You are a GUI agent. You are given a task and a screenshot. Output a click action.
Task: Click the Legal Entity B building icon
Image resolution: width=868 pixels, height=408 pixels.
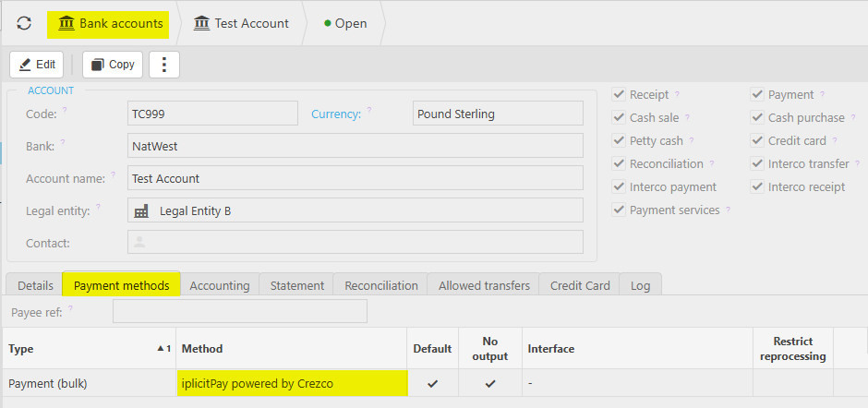tap(141, 210)
